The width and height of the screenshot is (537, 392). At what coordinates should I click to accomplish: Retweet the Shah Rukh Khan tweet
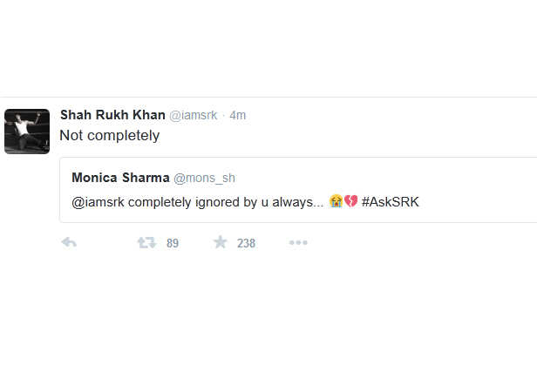147,243
